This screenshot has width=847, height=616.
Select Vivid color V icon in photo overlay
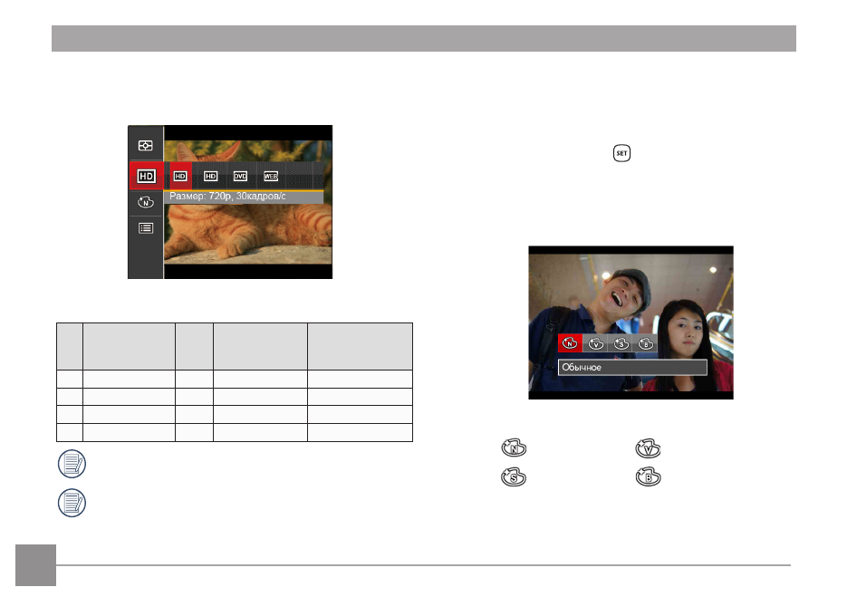pyautogui.click(x=596, y=343)
